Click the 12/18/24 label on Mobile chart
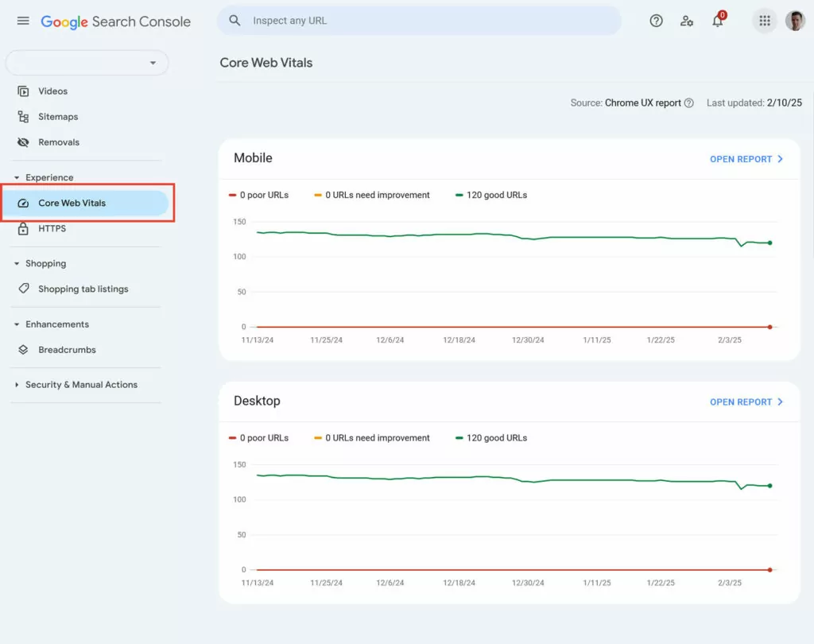 pyautogui.click(x=459, y=340)
